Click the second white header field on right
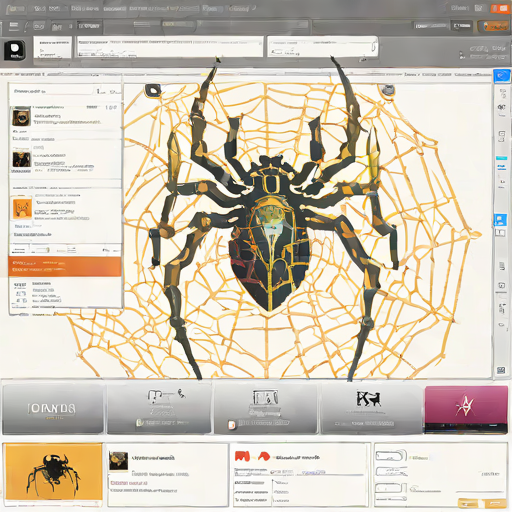Viewport: 512px width, 512px height. tap(323, 47)
